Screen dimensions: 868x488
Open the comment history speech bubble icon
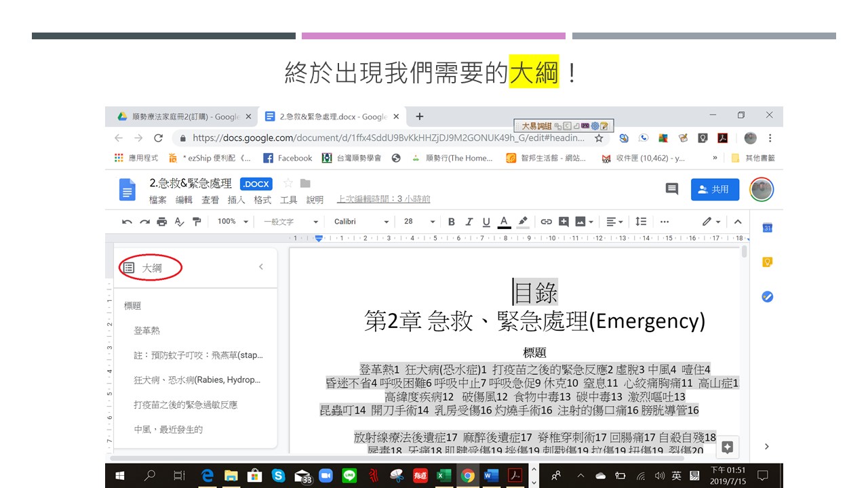pyautogui.click(x=671, y=189)
